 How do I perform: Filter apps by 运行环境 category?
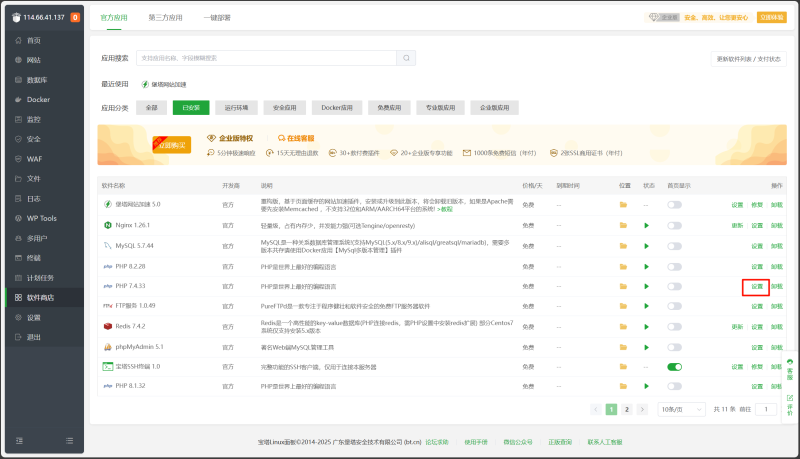(236, 108)
